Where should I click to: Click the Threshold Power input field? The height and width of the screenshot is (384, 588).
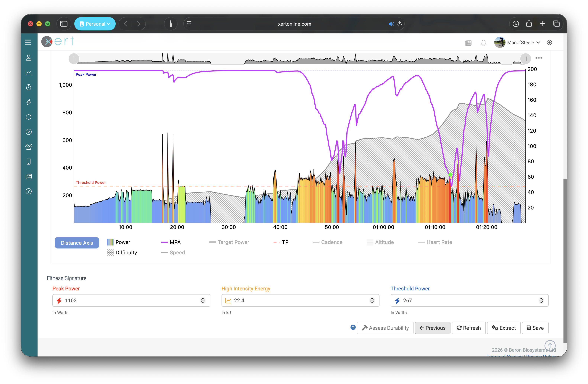pos(469,300)
